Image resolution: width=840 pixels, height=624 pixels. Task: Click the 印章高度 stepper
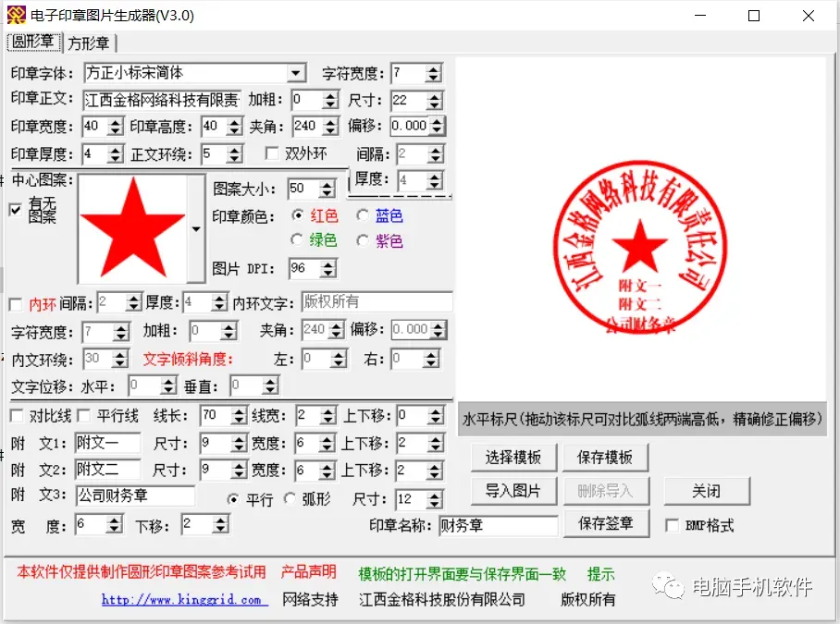(x=222, y=127)
